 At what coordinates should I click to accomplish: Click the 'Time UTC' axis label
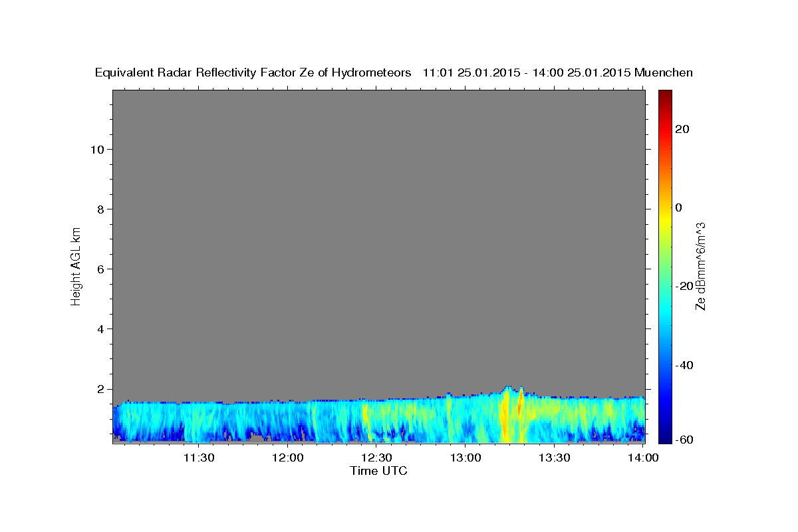point(378,471)
